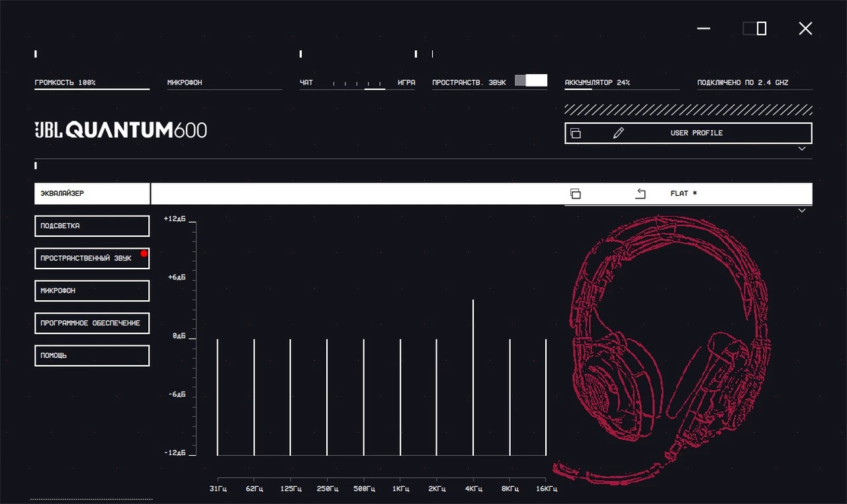This screenshot has width=847, height=504.
Task: Adjust the top Микрофон level slider
Action: tap(224, 89)
